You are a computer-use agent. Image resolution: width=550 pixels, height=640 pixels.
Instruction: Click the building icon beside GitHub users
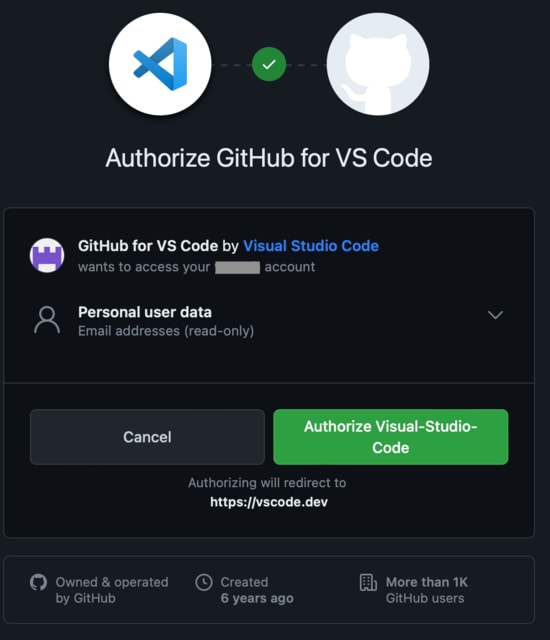(x=368, y=582)
